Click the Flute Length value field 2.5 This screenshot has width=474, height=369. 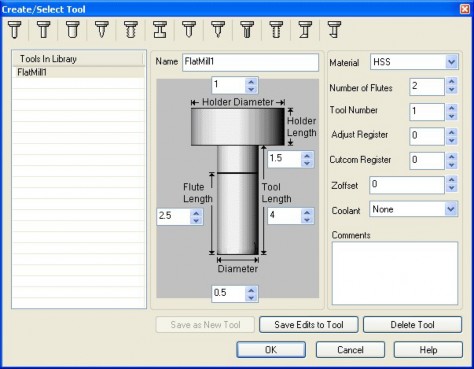(x=173, y=217)
